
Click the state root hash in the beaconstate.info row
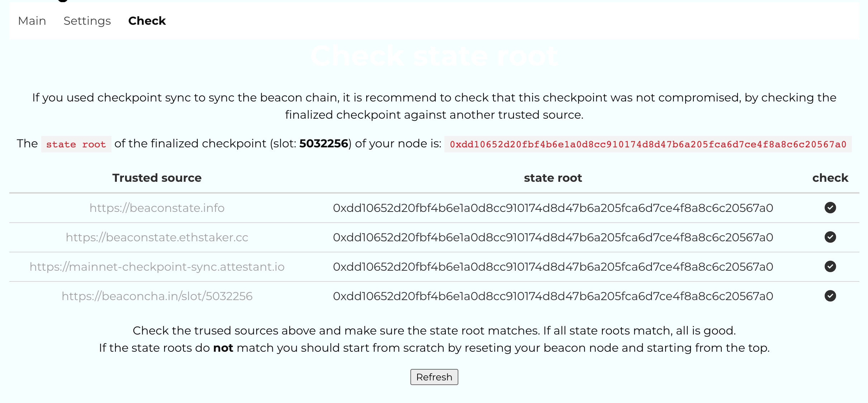tap(553, 208)
